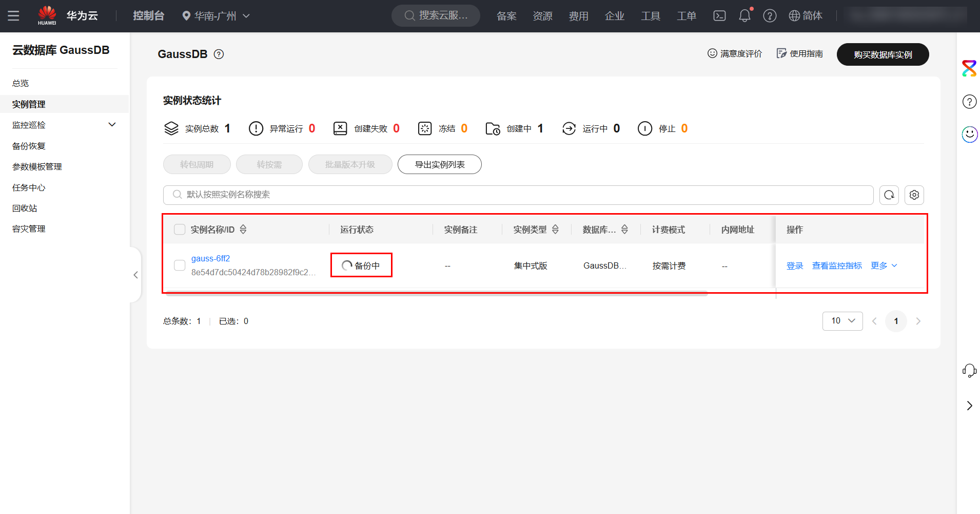Click 购买数据库实例 button

pos(883,54)
